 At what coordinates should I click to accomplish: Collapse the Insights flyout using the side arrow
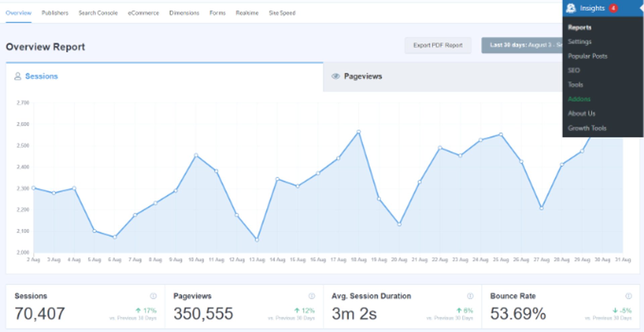[641, 8]
